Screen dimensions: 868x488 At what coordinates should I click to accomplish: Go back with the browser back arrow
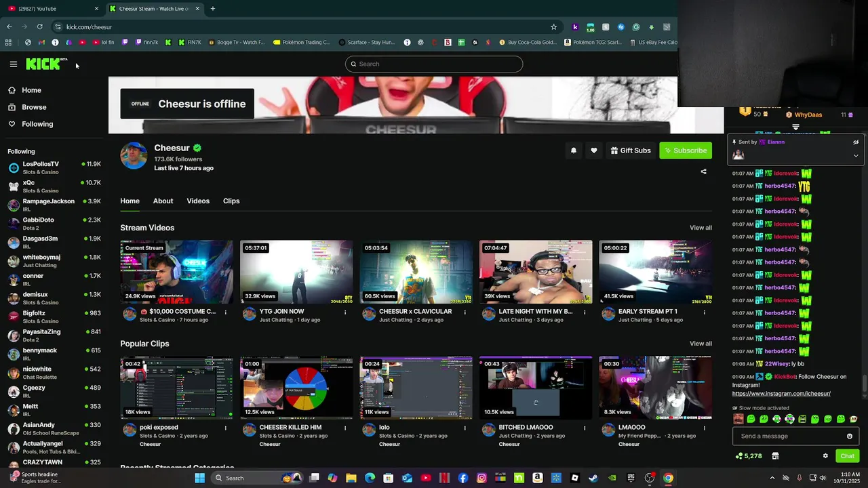click(x=9, y=27)
